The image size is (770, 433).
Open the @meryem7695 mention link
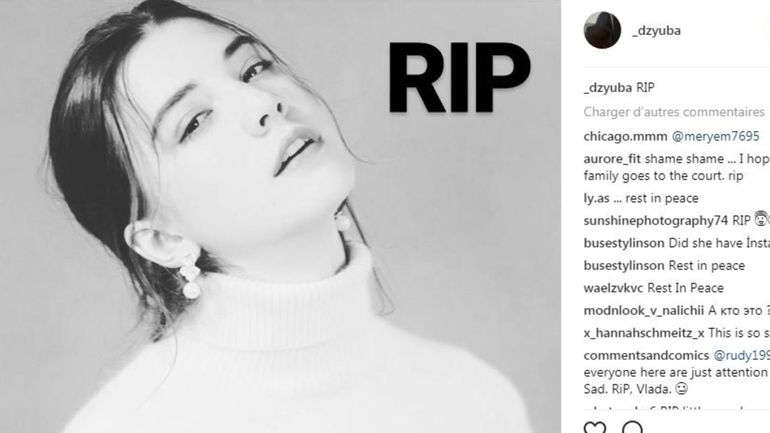pyautogui.click(x=715, y=136)
